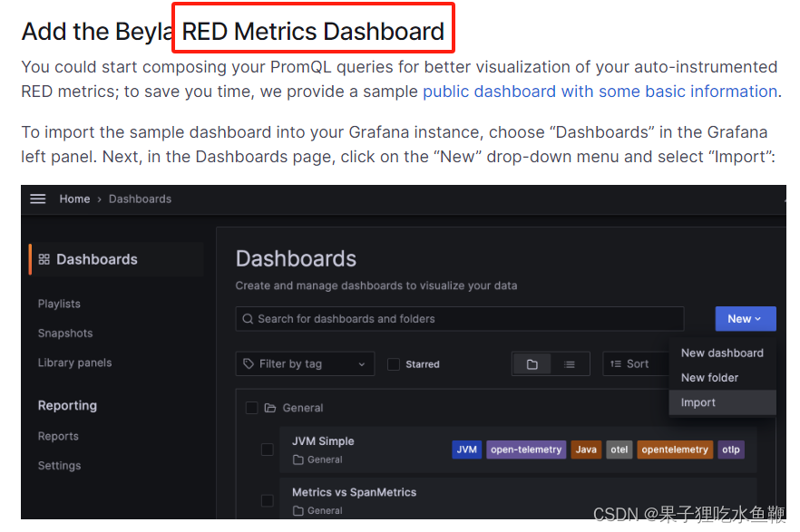Choose New dashboard from the menu
The image size is (800, 532).
tap(722, 353)
